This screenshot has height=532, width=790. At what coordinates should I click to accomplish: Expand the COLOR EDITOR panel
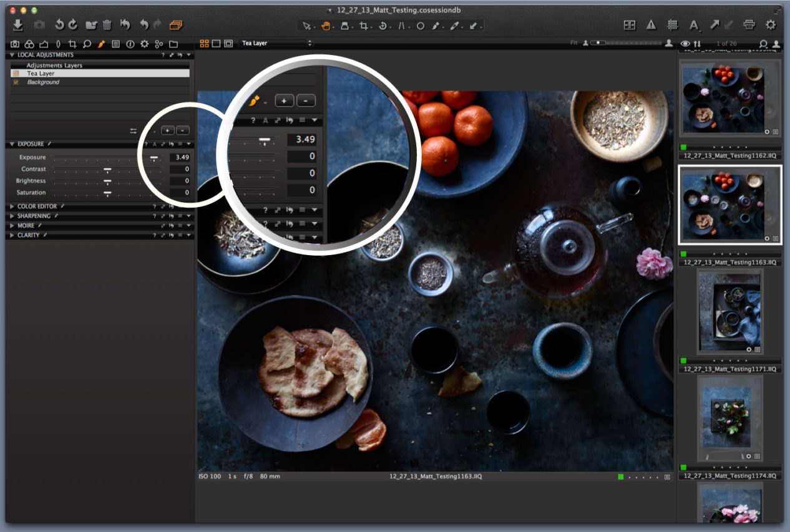tap(12, 206)
